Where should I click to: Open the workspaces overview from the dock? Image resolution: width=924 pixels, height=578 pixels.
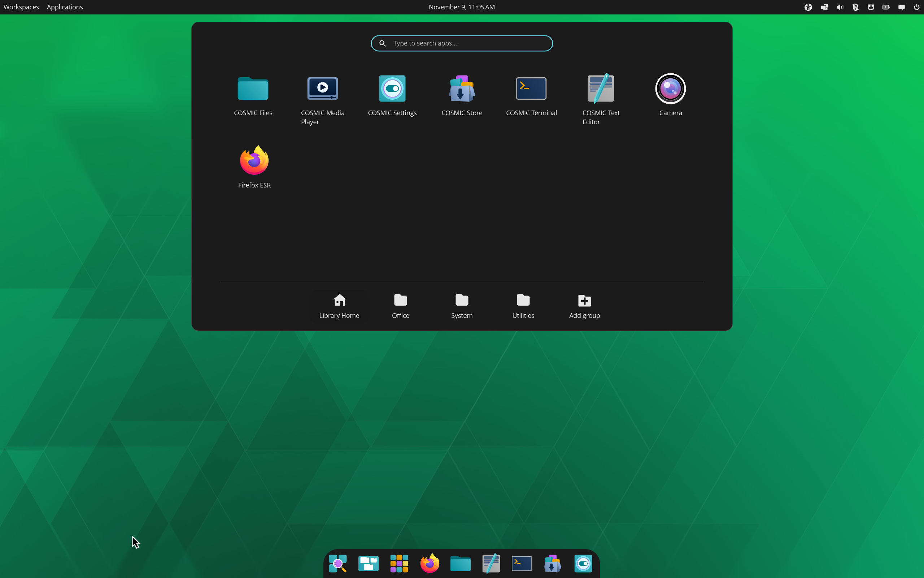point(369,564)
